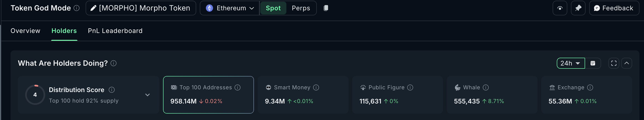Click the eye watch icon button
Viewport: 644px width, 120px height.
pyautogui.click(x=560, y=8)
